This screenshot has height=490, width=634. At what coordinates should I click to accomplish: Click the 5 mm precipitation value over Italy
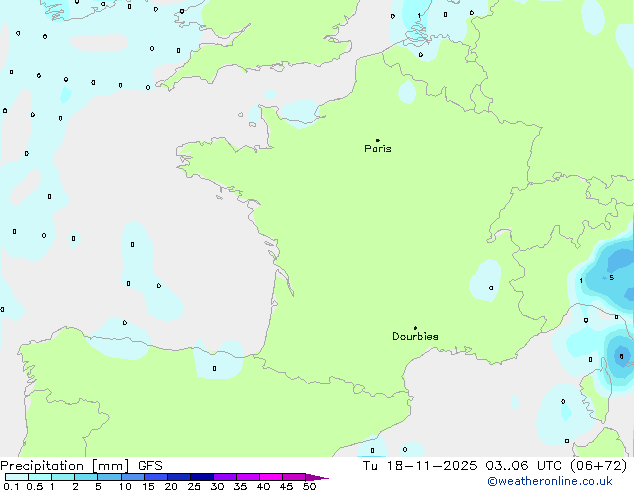coord(611,277)
